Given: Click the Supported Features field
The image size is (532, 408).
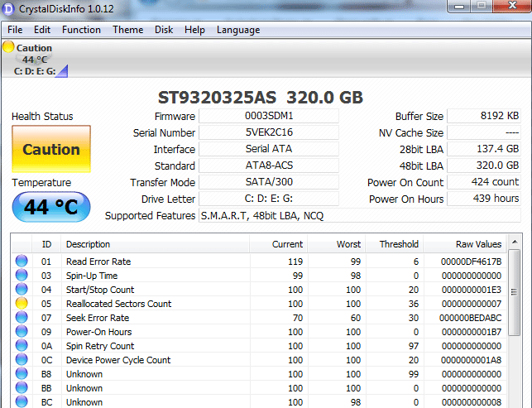Looking at the screenshot, I should coord(360,215).
